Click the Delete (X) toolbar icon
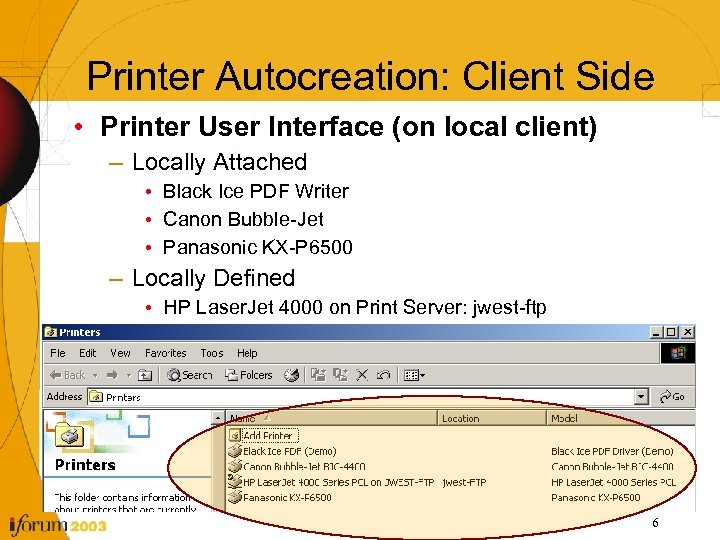Image resolution: width=720 pixels, height=540 pixels. (x=362, y=375)
